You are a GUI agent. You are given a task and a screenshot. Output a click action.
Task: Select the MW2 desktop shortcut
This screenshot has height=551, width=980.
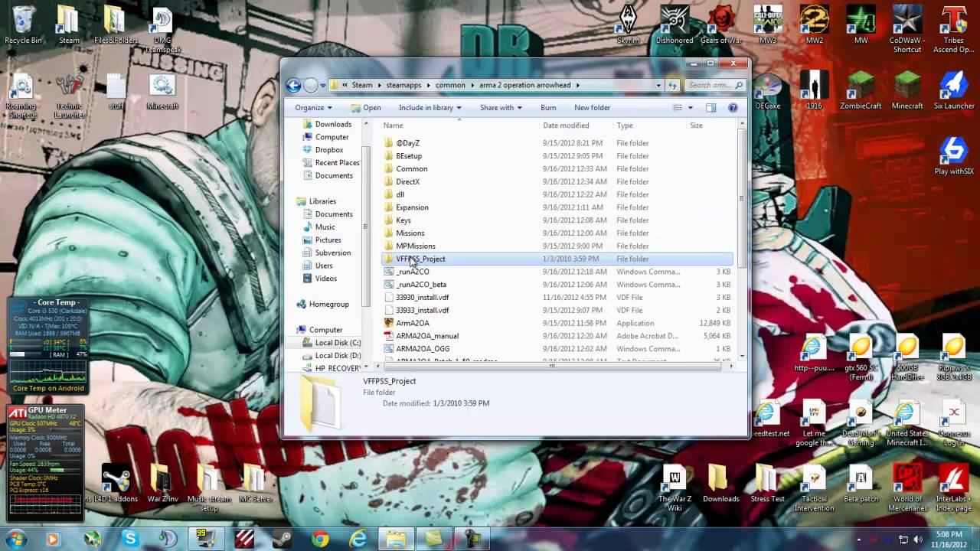click(x=815, y=24)
